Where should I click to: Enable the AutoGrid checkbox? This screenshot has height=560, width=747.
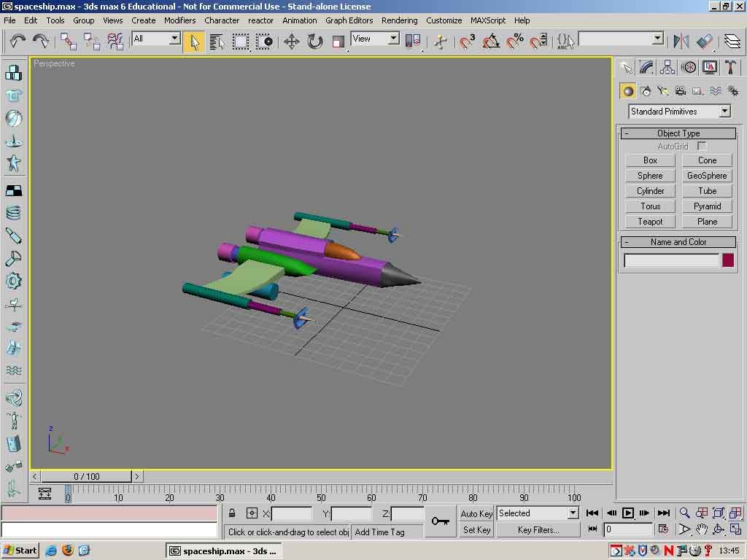click(702, 146)
